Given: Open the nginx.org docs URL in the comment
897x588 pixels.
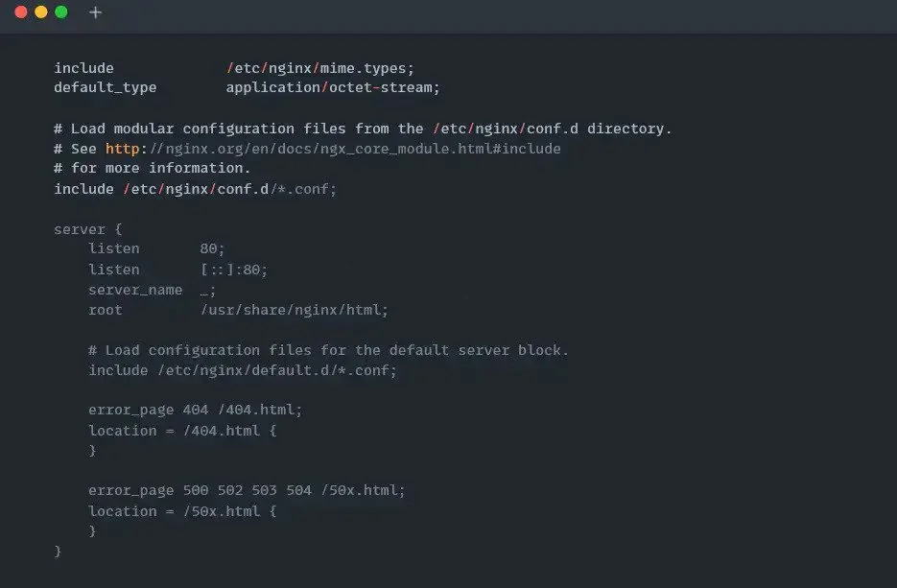Looking at the screenshot, I should 350,149.
